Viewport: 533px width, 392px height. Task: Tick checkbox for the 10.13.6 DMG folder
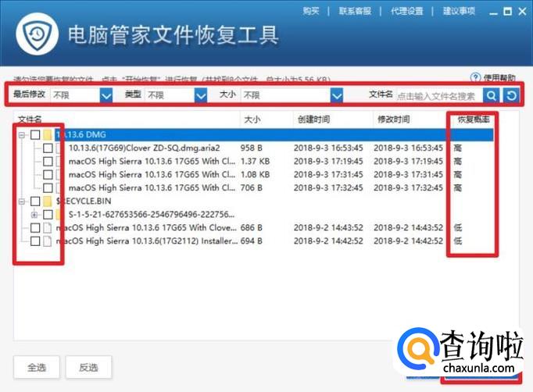[x=35, y=135]
